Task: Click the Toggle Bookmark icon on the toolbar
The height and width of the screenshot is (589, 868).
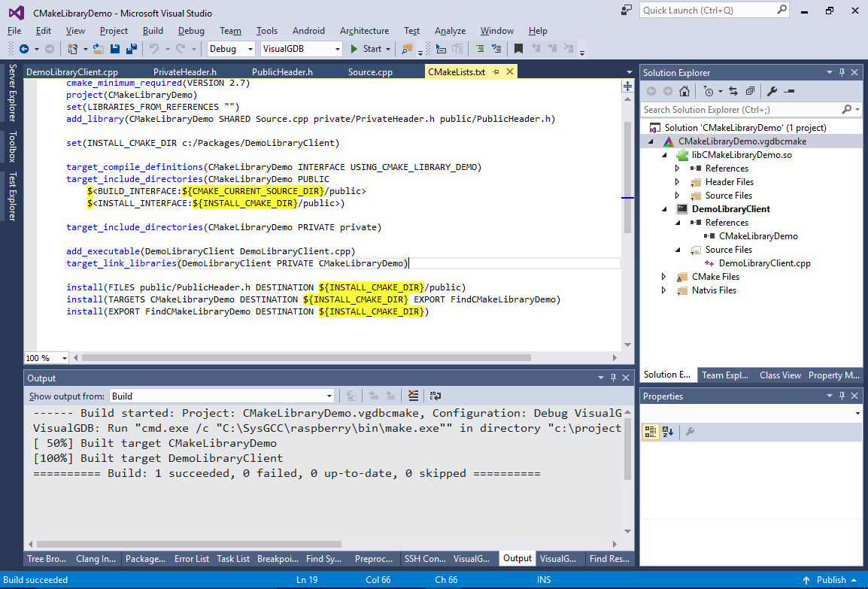Action: 517,49
